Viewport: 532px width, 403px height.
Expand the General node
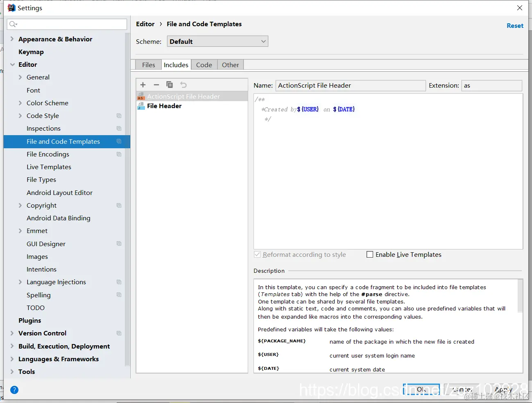[20, 77]
